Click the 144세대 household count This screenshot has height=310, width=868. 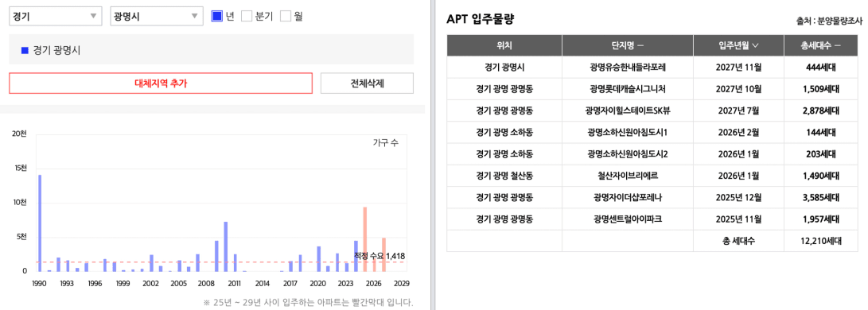820,133
